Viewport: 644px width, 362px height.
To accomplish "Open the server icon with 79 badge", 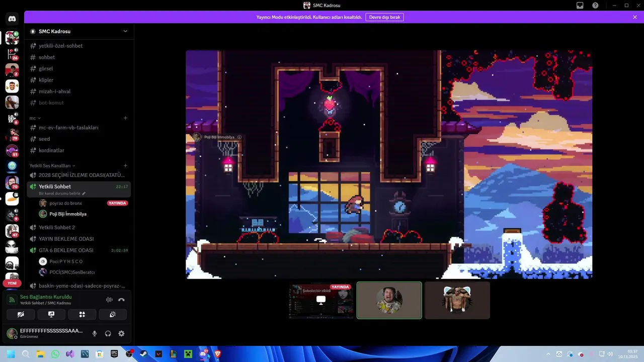I will tap(12, 134).
